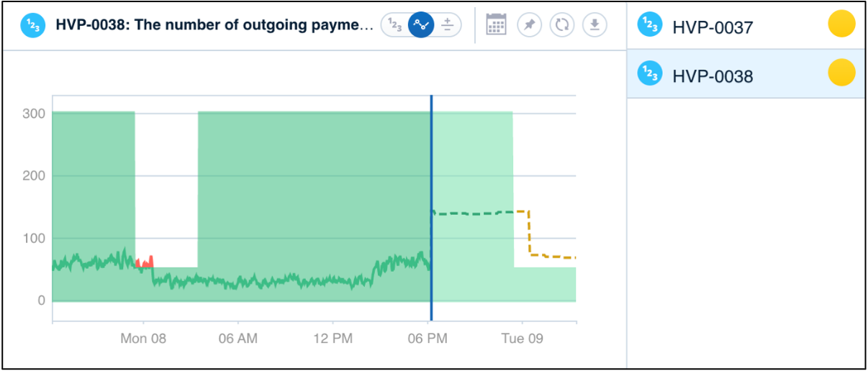Click the yellow status indicator for HVP-0037

[x=841, y=24]
